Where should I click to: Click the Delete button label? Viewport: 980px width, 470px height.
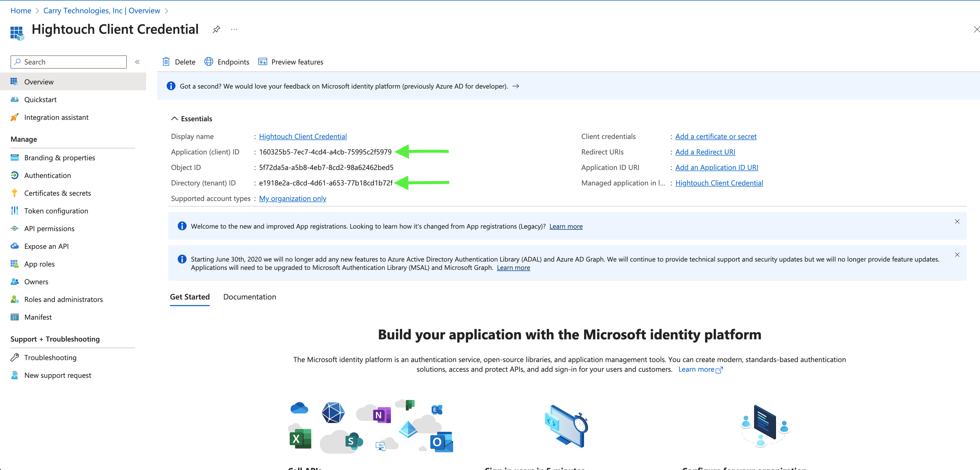(185, 62)
